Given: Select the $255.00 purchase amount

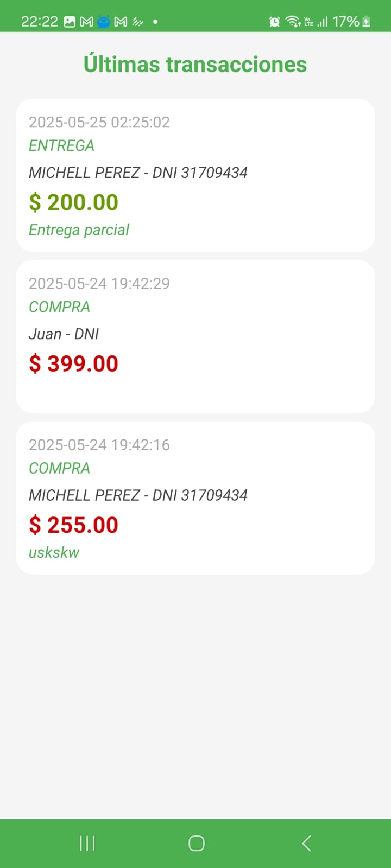Looking at the screenshot, I should pos(73,525).
